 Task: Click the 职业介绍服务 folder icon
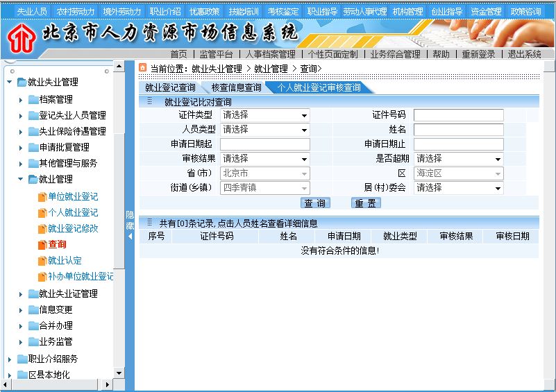pos(22,359)
